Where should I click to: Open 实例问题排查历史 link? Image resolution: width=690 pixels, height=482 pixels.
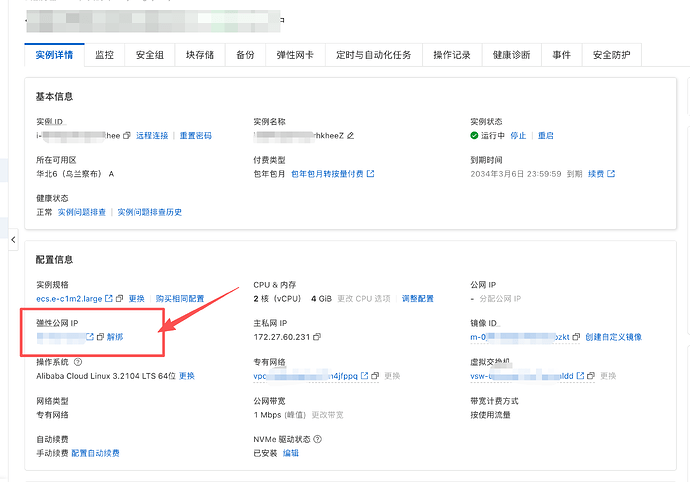tap(150, 212)
